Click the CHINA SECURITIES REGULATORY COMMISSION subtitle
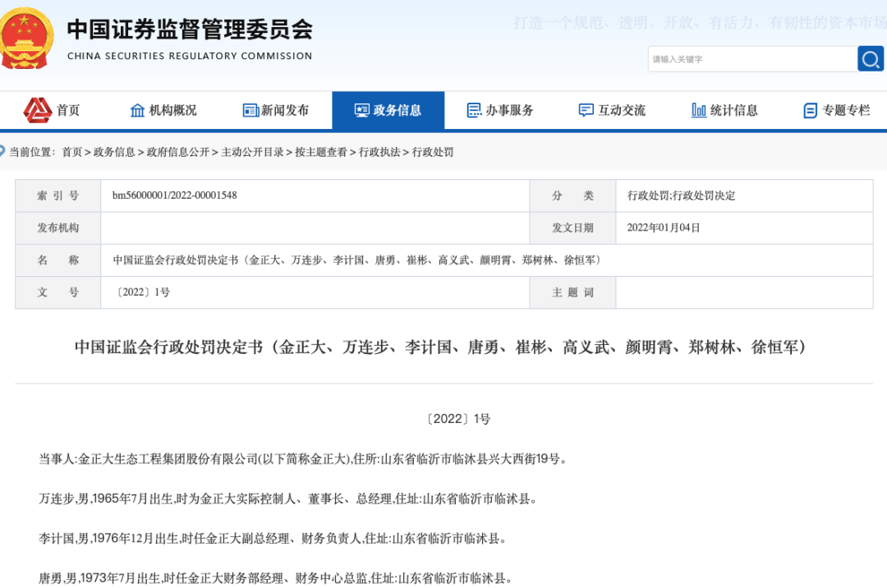This screenshot has height=588, width=887. pos(190,56)
